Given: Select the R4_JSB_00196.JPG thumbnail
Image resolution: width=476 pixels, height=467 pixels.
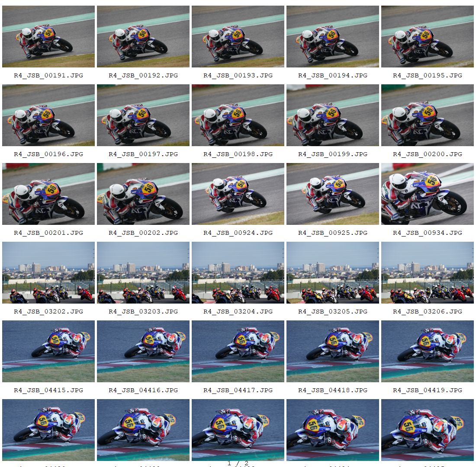Looking at the screenshot, I should (x=48, y=115).
